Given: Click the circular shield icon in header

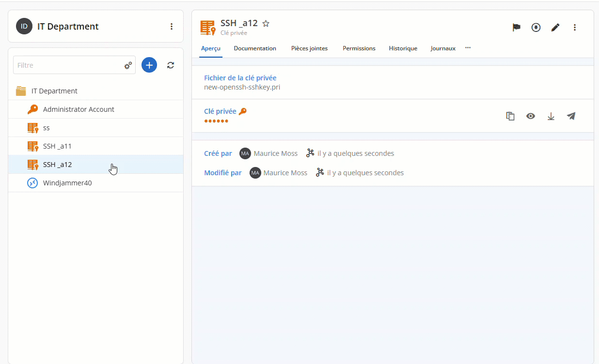Looking at the screenshot, I should click(x=536, y=28).
